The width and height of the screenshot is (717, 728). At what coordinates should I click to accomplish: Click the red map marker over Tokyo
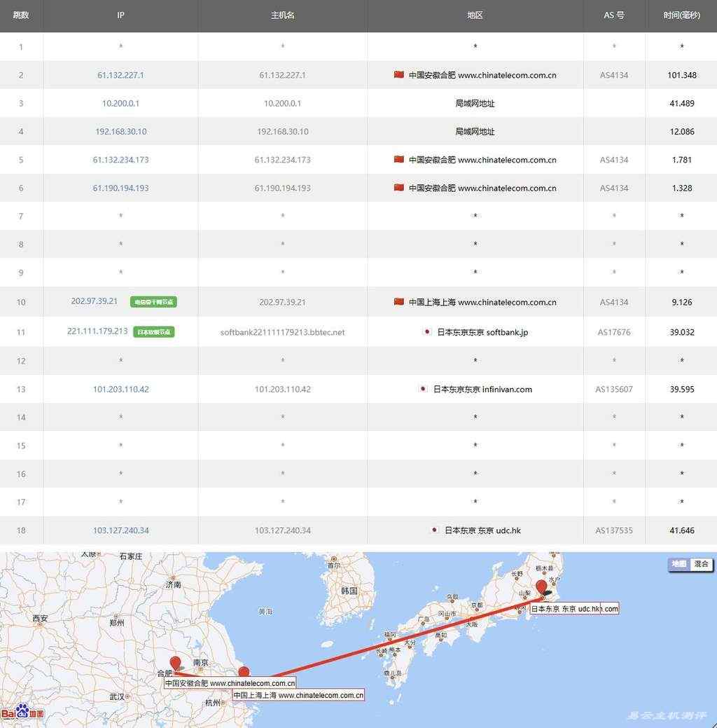pyautogui.click(x=541, y=587)
